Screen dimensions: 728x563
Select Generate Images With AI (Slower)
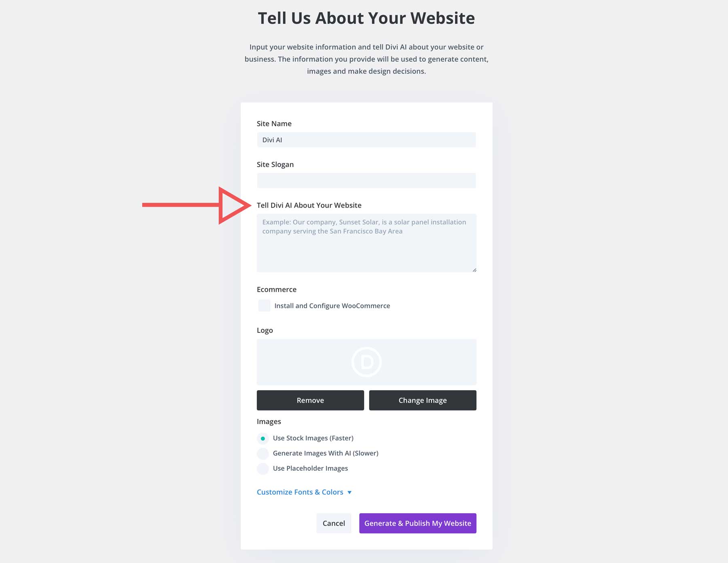pos(263,453)
